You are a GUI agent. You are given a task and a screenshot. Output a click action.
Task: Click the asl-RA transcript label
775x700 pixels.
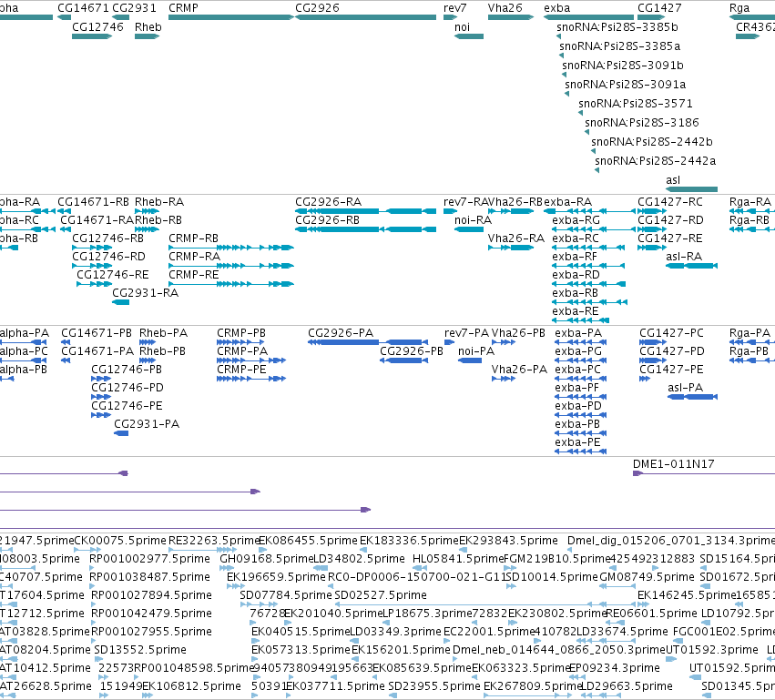pyautogui.click(x=684, y=257)
